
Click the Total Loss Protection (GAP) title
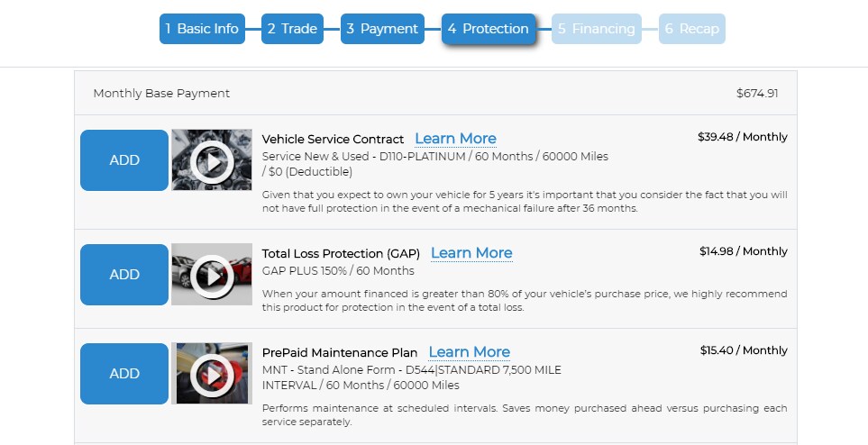[x=341, y=253]
